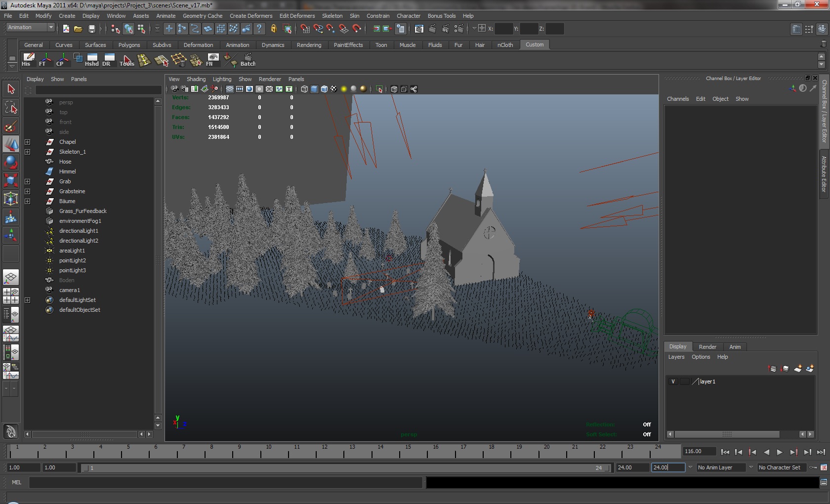Select directionalLight1 in the Outliner
Screen dimensions: 830x504
79,231
